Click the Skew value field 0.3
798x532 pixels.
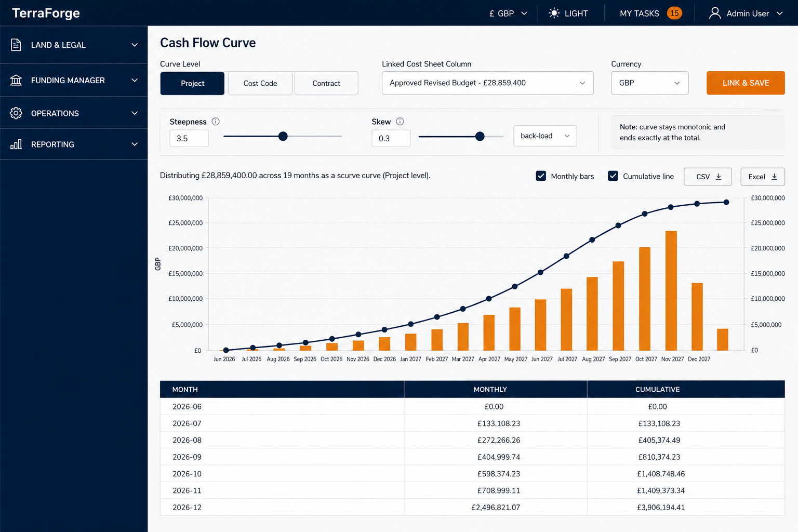[391, 138]
